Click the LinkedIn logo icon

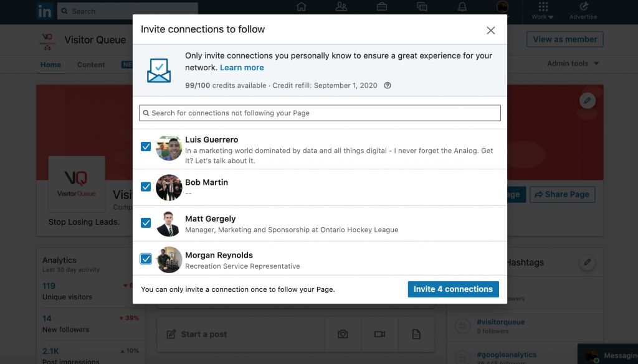45,11
